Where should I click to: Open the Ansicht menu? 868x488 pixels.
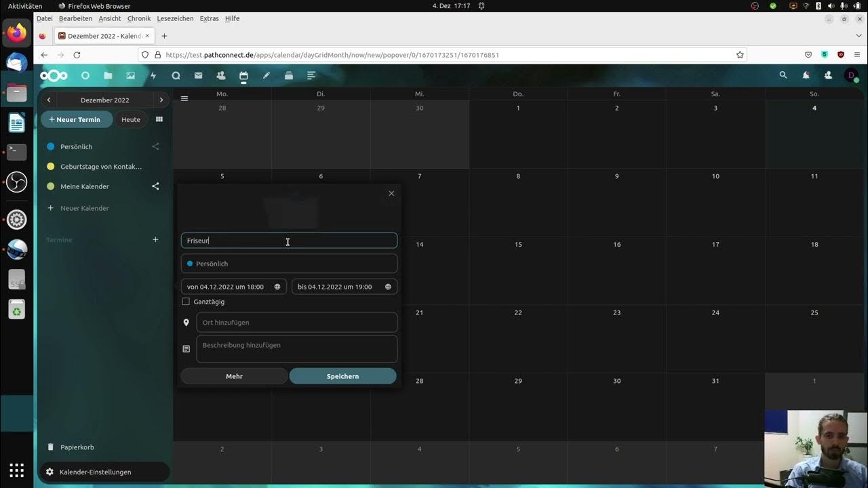(x=110, y=18)
